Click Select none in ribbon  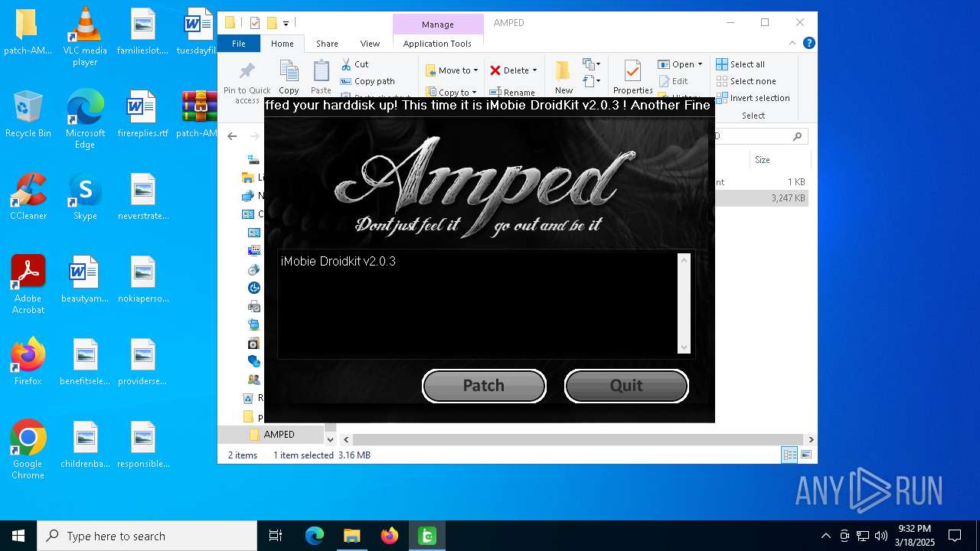[746, 81]
